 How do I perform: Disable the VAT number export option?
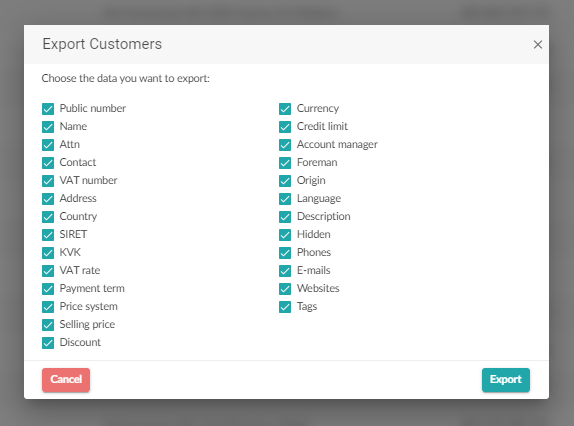(x=48, y=181)
